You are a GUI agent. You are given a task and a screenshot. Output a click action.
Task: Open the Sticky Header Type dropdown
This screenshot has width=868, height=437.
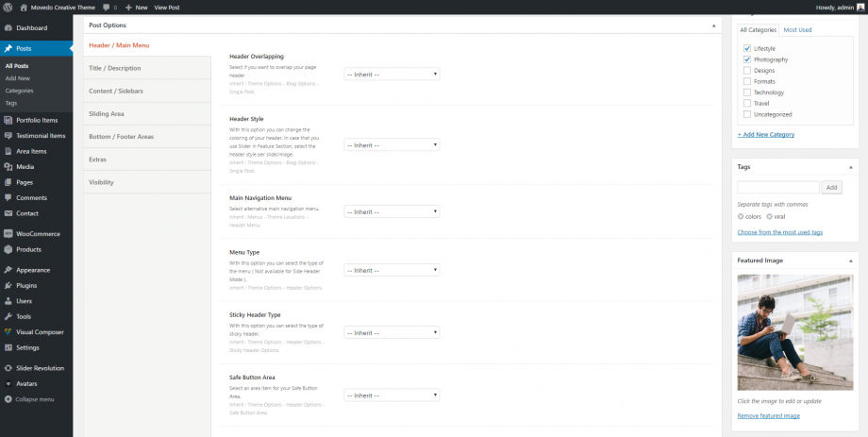[x=392, y=332]
